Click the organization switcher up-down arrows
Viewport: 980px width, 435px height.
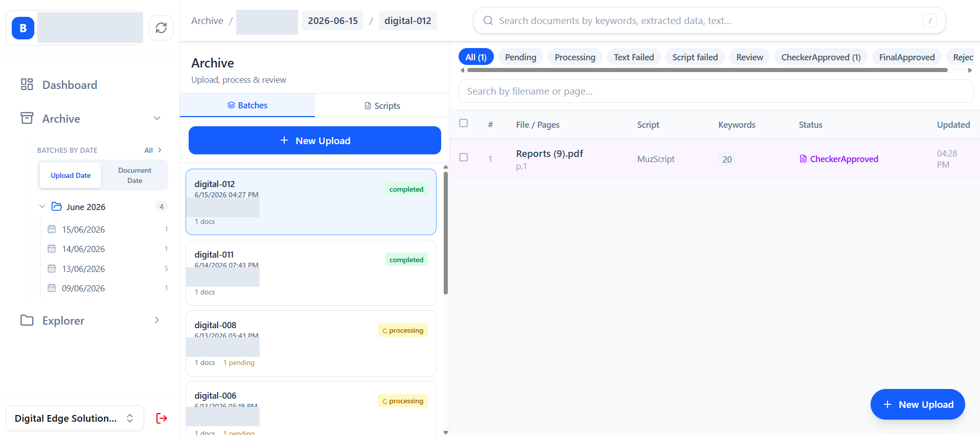130,418
